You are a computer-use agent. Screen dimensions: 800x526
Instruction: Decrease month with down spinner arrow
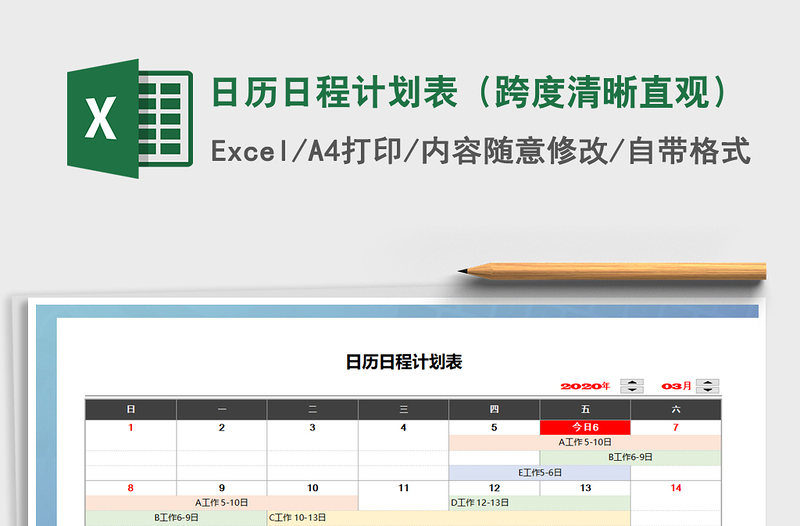pyautogui.click(x=708, y=390)
